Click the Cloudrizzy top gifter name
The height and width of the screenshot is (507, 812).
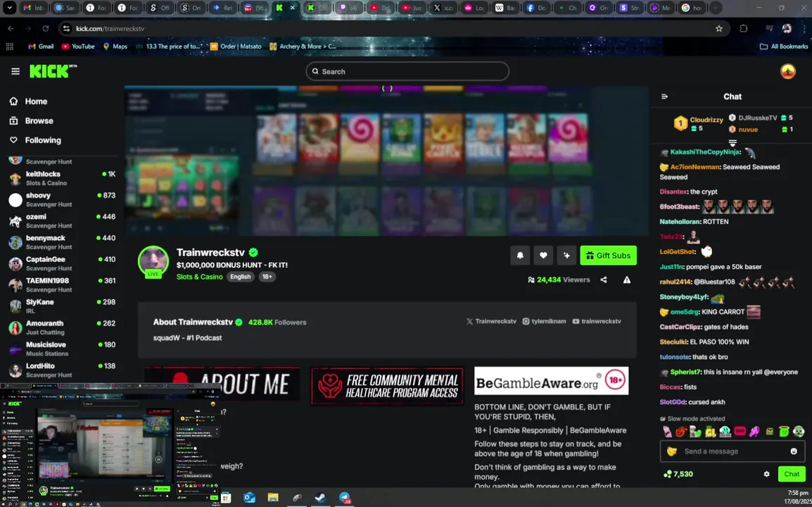706,120
